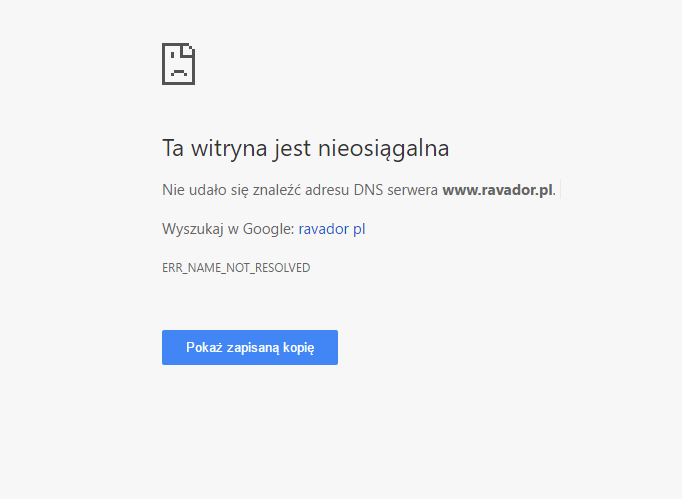Image resolution: width=682 pixels, height=499 pixels.
Task: Click the bold 'www.ravador.pl' address text
Action: tap(497, 190)
